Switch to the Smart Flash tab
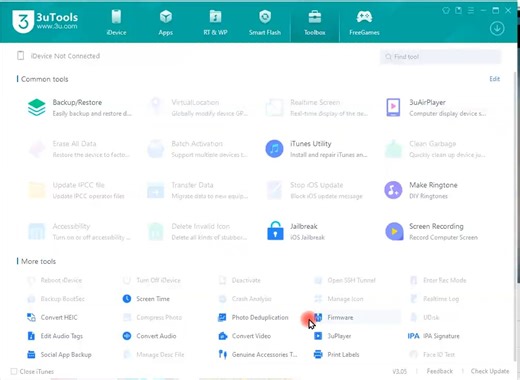 click(x=265, y=23)
